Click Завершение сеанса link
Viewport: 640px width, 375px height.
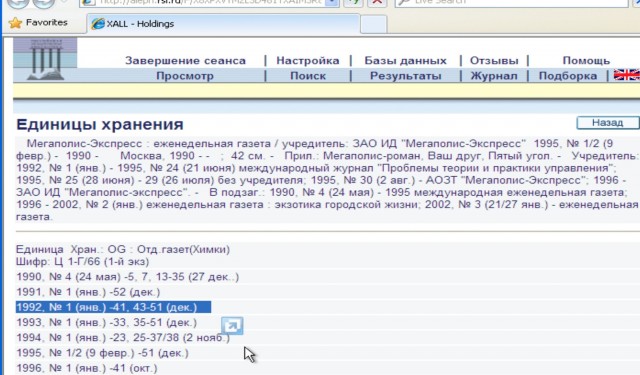click(185, 61)
